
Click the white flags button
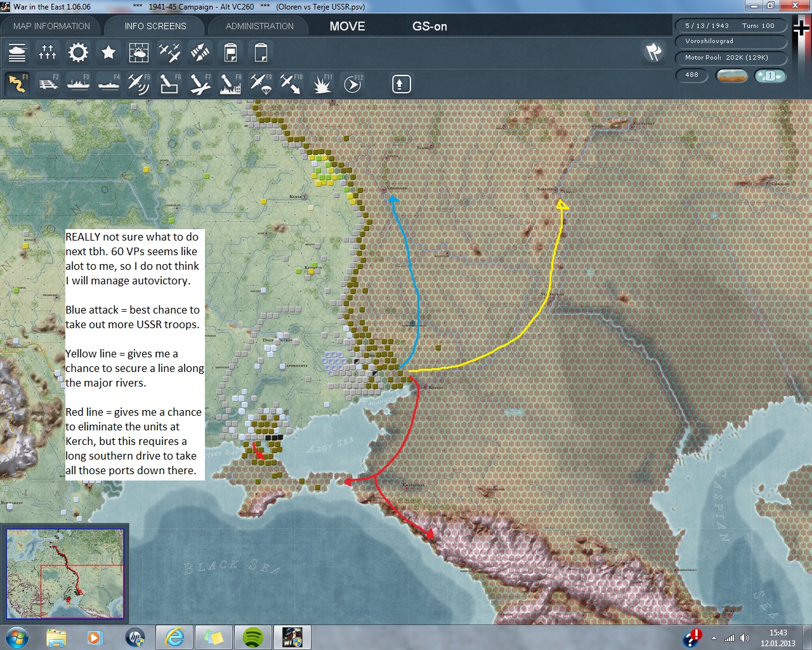(653, 52)
